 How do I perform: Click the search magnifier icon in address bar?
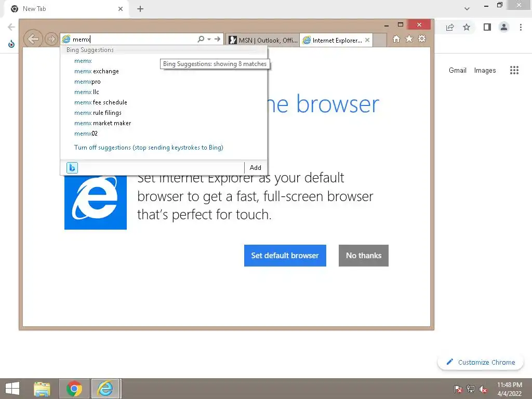point(201,39)
